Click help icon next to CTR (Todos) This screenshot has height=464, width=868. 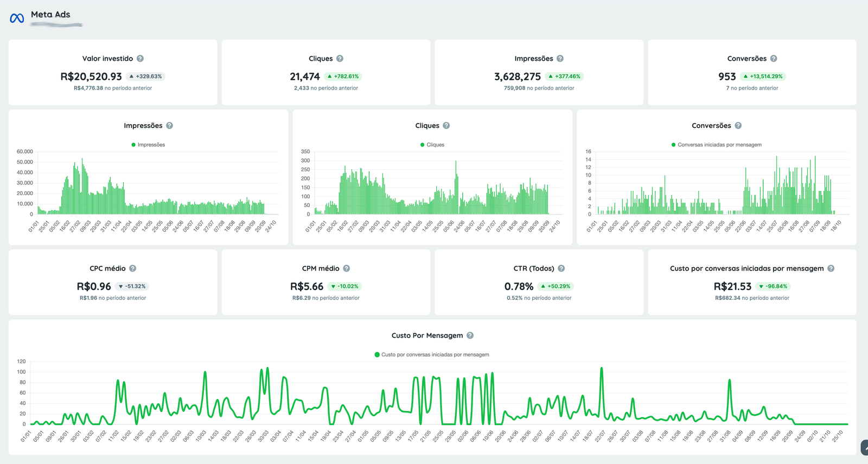click(x=561, y=268)
